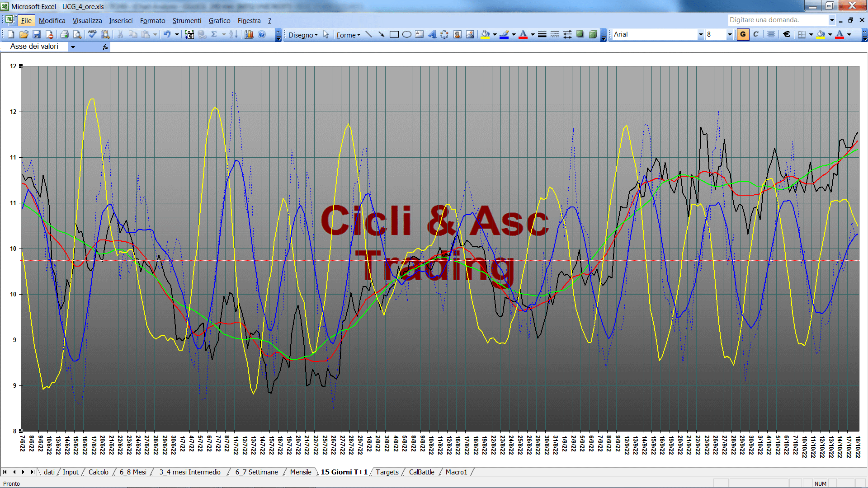Click the blue Line Color brush swatch
This screenshot has width=868, height=488.
(x=505, y=34)
